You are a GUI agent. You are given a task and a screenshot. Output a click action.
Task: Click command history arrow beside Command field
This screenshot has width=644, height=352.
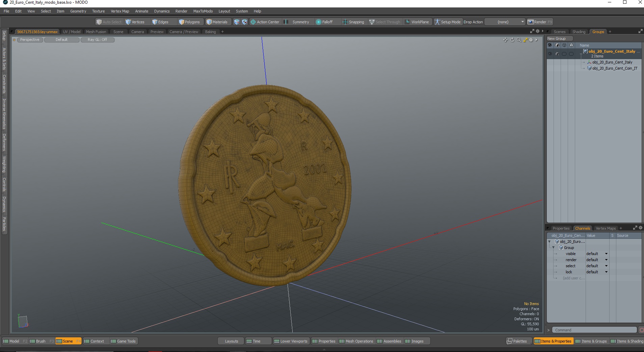pos(548,330)
